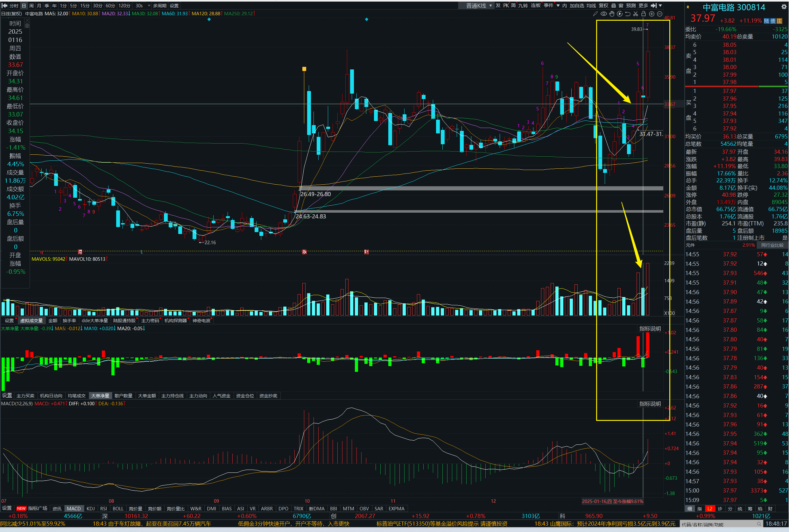789x532 pixels.
Task: Expand the dropdown arrow after 事件
Action: pos(558,5)
